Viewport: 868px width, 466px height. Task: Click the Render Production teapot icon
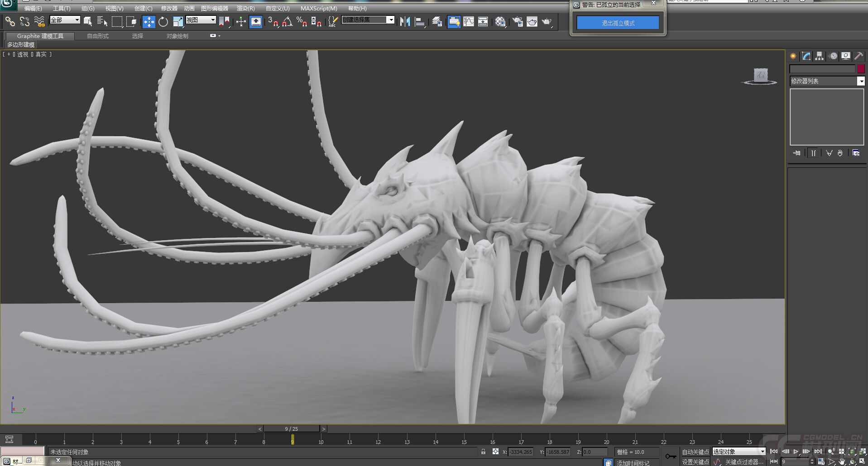coord(547,21)
